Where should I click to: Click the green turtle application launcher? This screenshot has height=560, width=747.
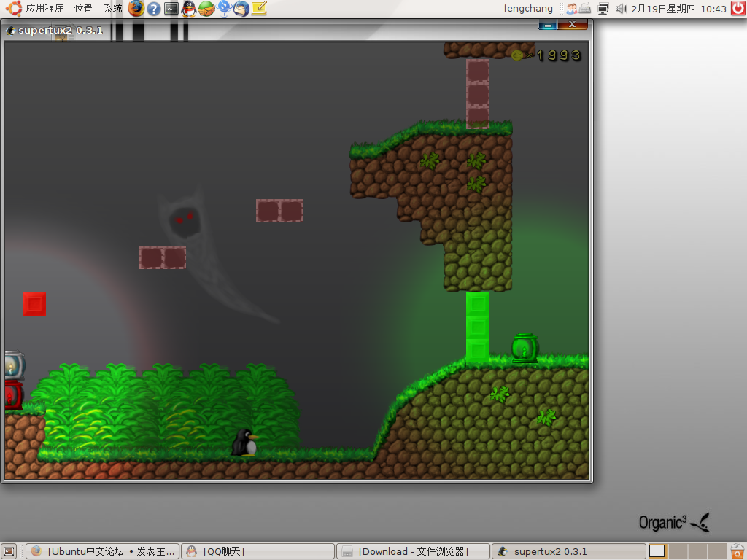coord(206,9)
